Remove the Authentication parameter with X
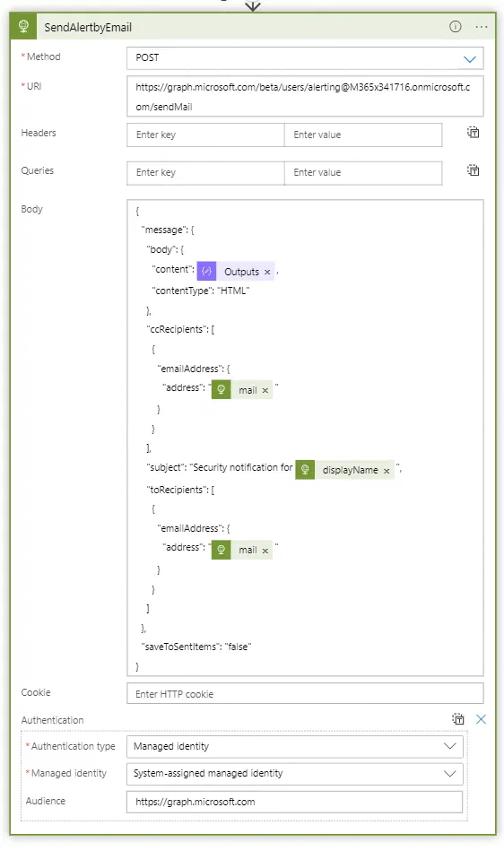The height and width of the screenshot is (851, 504). coord(481,719)
